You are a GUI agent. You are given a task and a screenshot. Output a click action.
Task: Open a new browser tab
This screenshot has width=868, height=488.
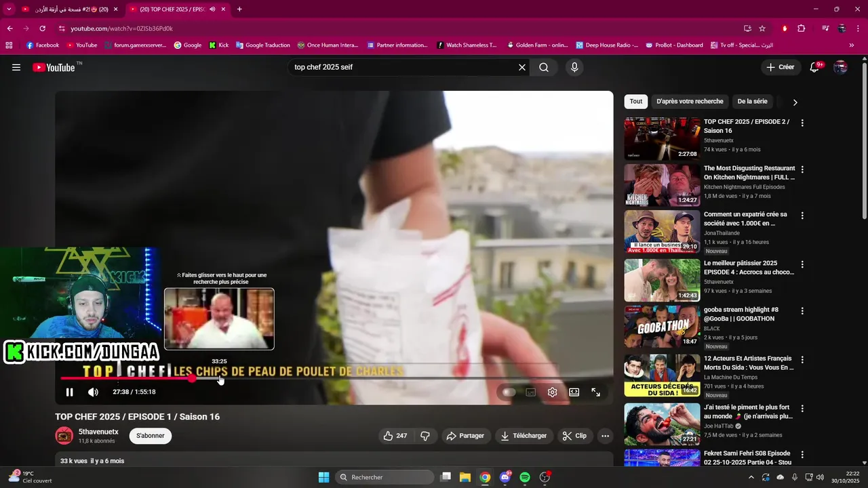239,9
